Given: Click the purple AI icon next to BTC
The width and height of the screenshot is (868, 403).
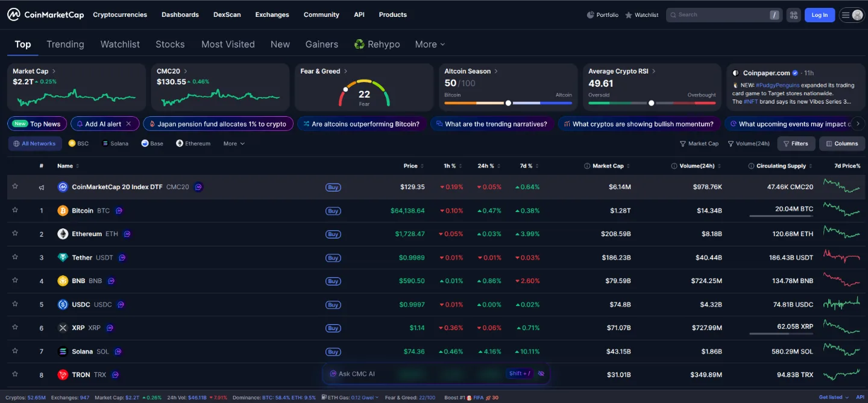Looking at the screenshot, I should pyautogui.click(x=119, y=211).
